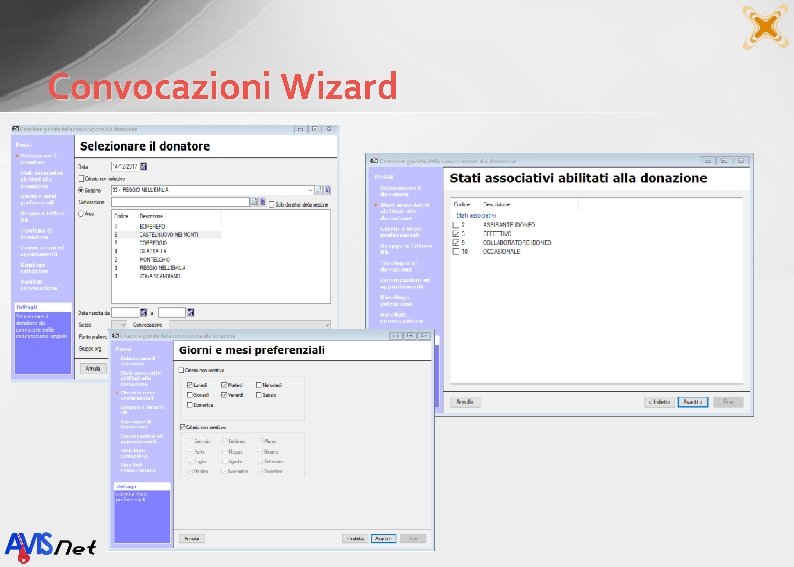794x567 pixels.
Task: Open the Sezione dropdown showing REGGIO NELL'EMILIA
Action: pos(213,190)
